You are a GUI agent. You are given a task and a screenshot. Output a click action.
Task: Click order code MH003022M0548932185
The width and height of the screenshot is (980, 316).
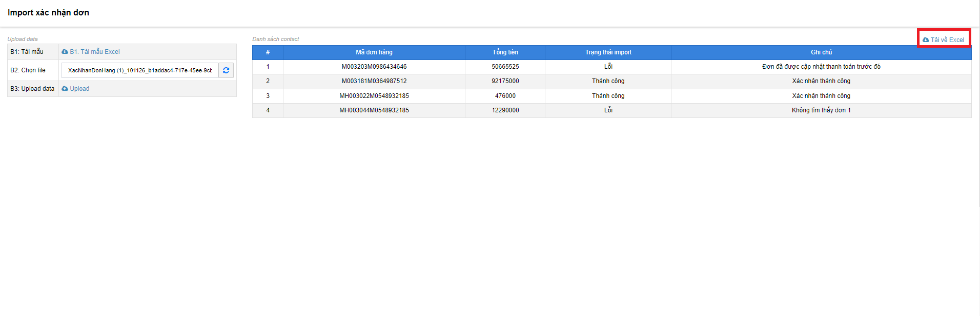pyautogui.click(x=374, y=96)
